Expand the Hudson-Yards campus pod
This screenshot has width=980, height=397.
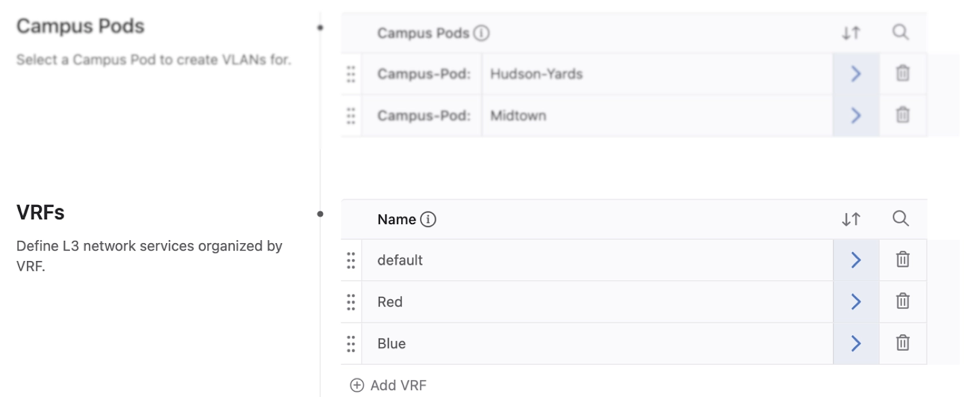pos(856,74)
